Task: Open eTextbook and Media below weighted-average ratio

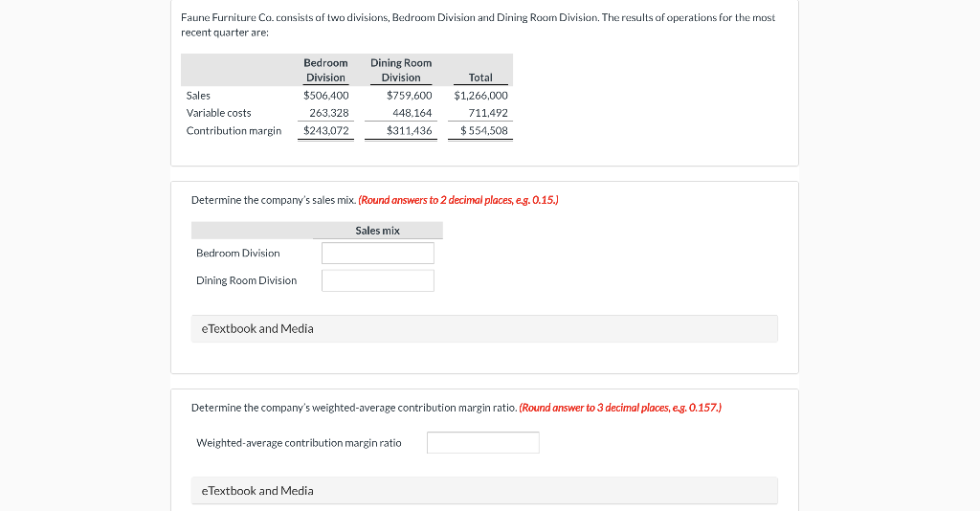Action: point(484,490)
